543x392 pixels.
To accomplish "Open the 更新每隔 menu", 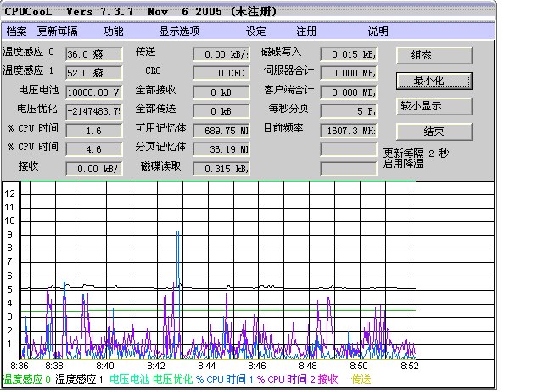I will 58,31.
